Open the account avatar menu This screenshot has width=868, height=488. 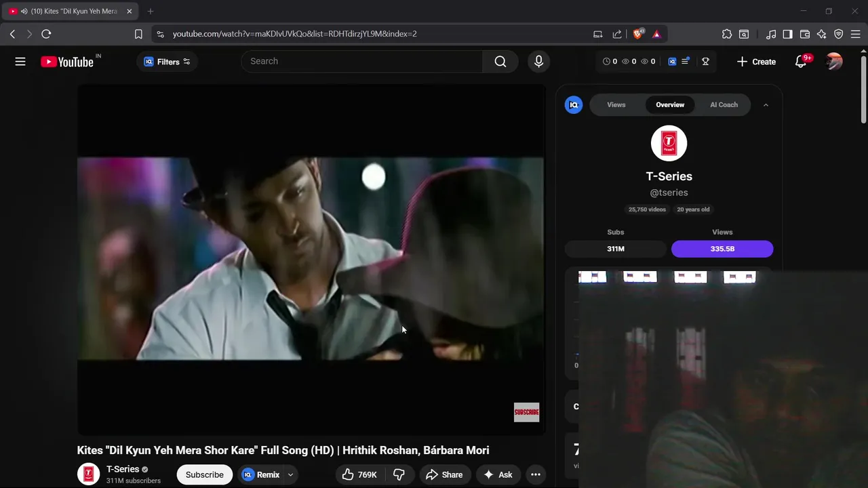[x=834, y=62]
